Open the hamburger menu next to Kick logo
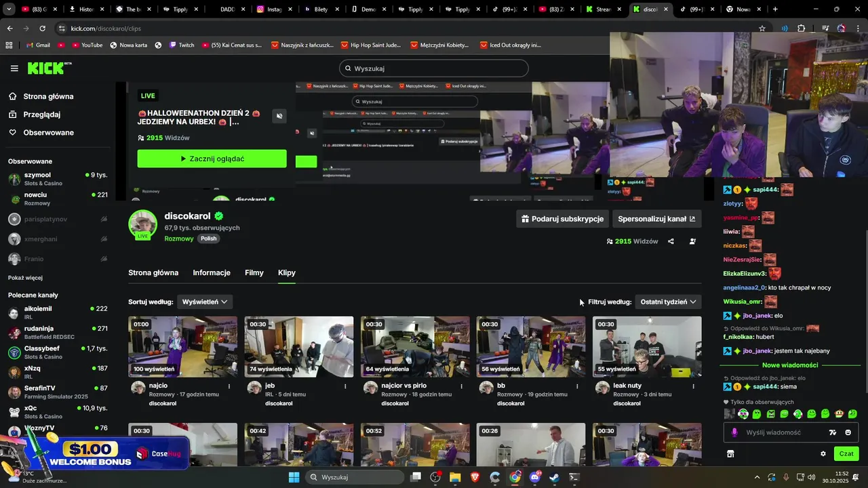 pos(14,68)
